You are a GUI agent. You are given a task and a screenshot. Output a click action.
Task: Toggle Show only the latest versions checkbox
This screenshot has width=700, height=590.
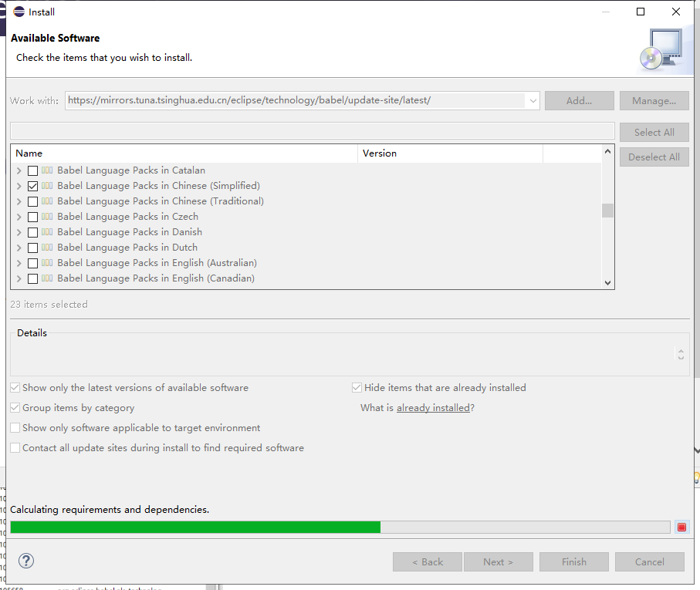(15, 387)
